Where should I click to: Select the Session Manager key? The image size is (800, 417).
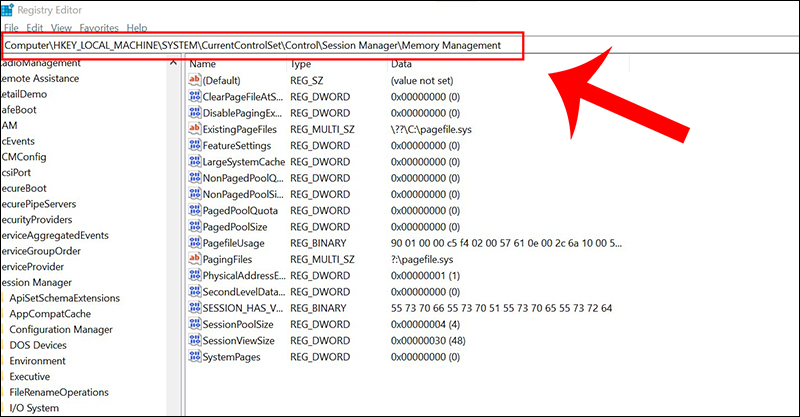coord(36,283)
